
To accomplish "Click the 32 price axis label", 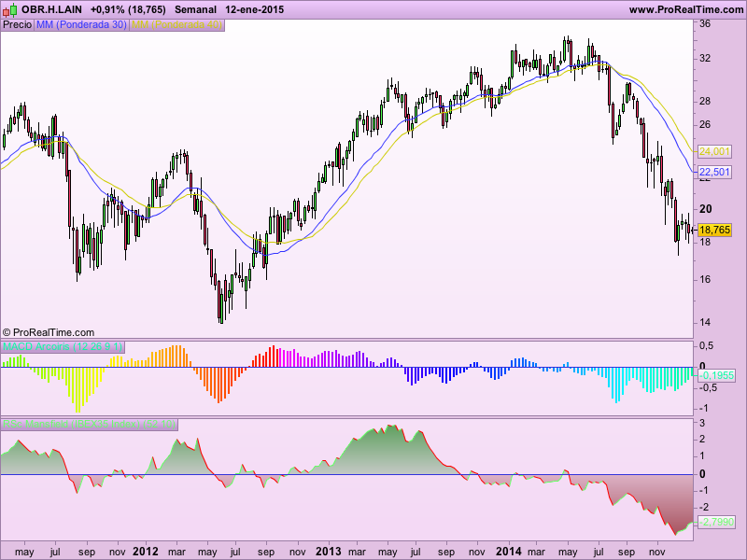I will point(705,59).
